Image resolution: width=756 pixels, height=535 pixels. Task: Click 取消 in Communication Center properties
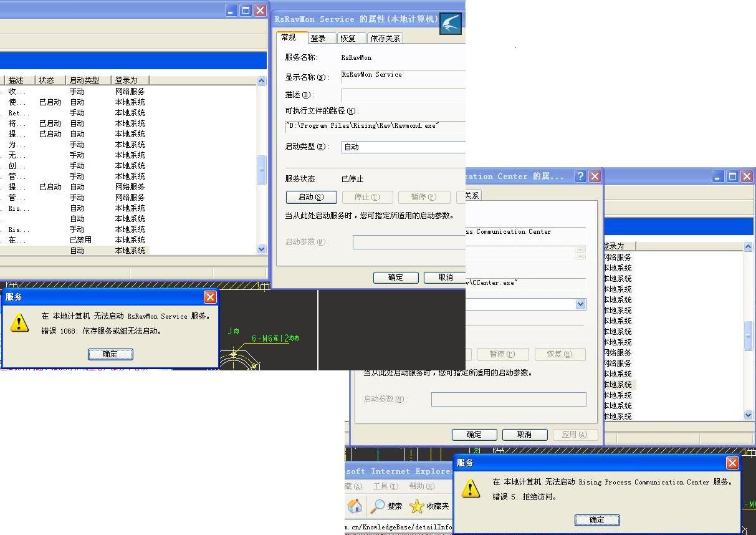coord(525,435)
